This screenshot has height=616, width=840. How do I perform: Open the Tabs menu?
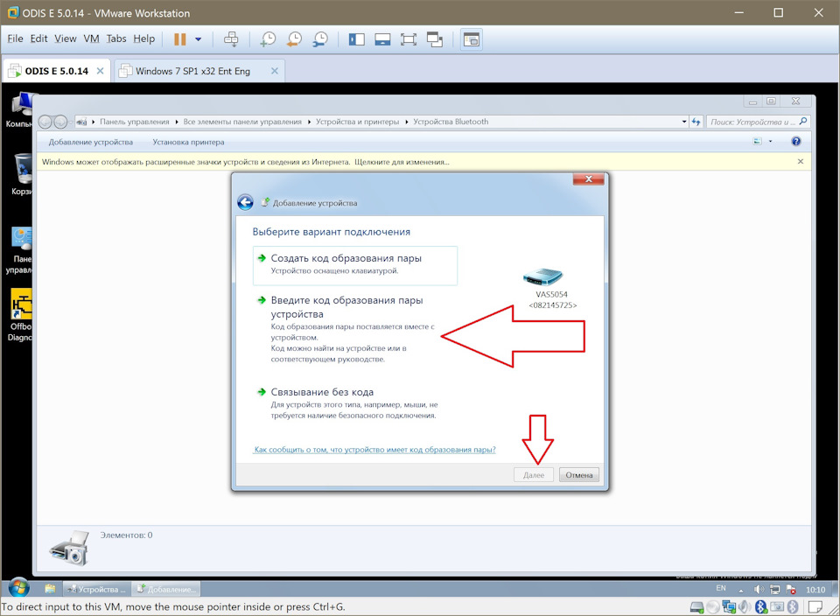(x=116, y=38)
